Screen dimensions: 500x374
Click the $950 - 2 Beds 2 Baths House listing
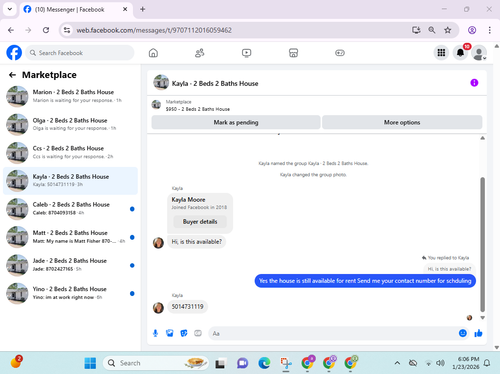tap(198, 109)
